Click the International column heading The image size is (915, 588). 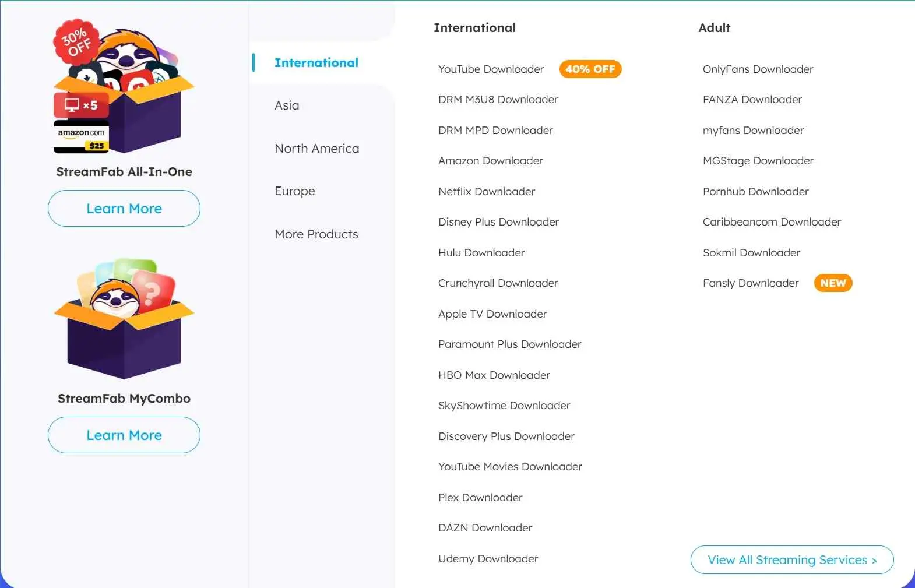[475, 28]
